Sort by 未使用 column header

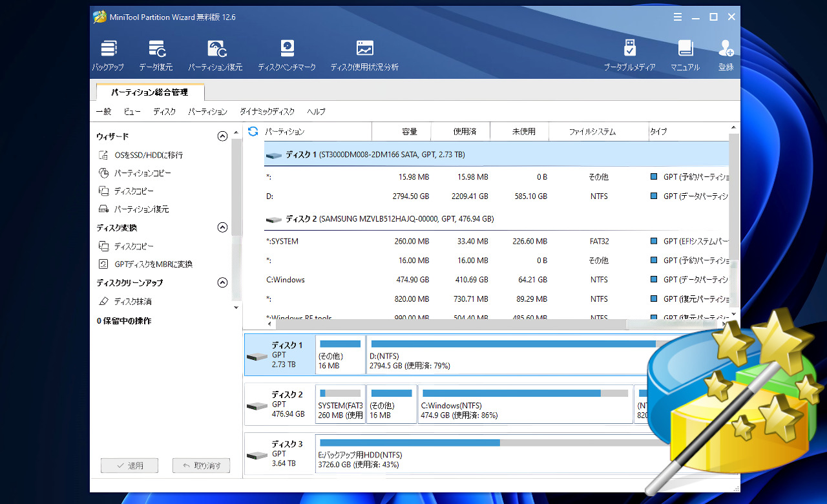519,131
